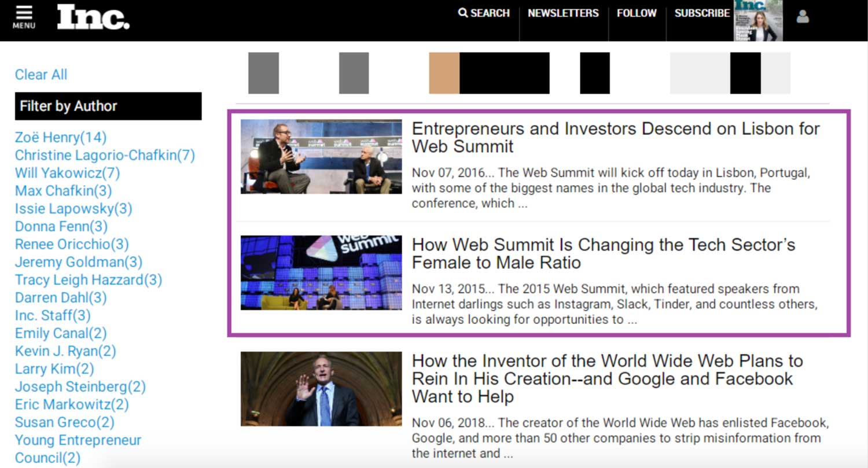Filter by author Max Chafkin
Viewport: 868px width, 468px height.
(64, 191)
